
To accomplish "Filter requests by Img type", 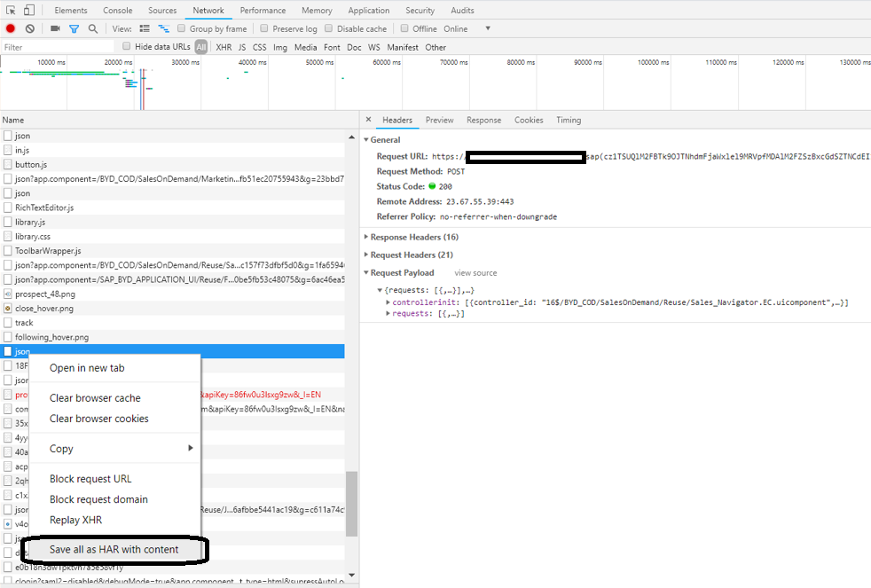I will (280, 47).
